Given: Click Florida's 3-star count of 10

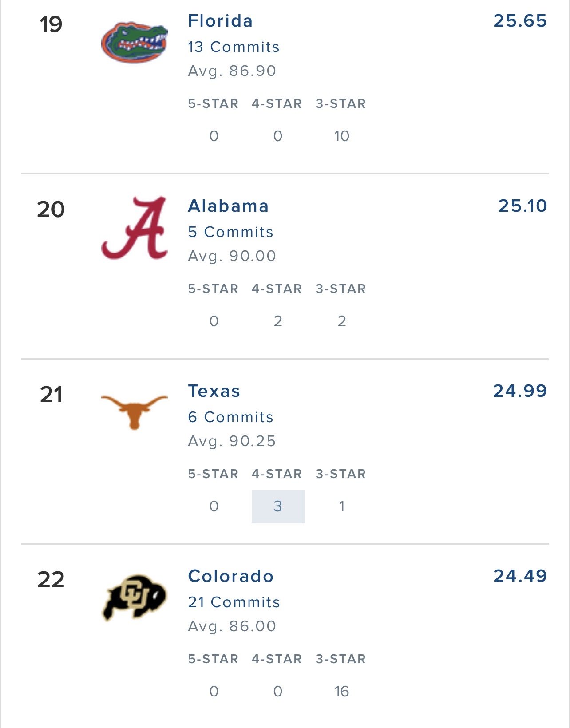Looking at the screenshot, I should [x=341, y=136].
